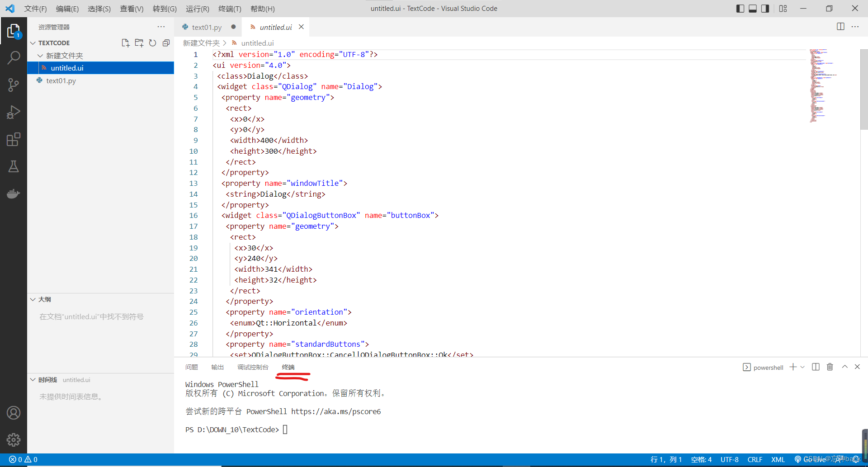This screenshot has width=868, height=467.
Task: Click the editor vertical scrollbar
Action: coord(864,89)
